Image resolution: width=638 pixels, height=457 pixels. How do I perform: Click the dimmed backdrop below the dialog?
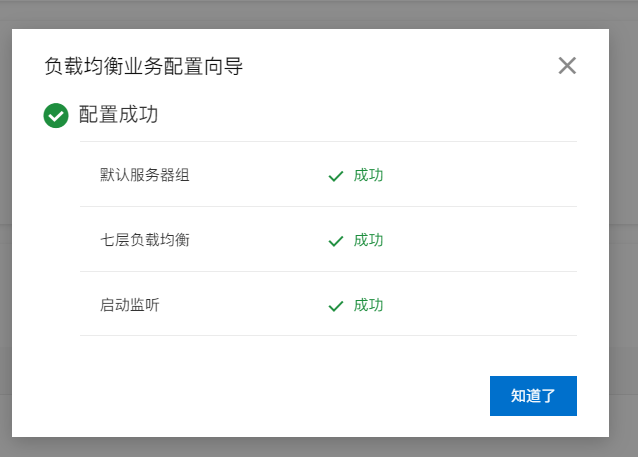(x=319, y=447)
